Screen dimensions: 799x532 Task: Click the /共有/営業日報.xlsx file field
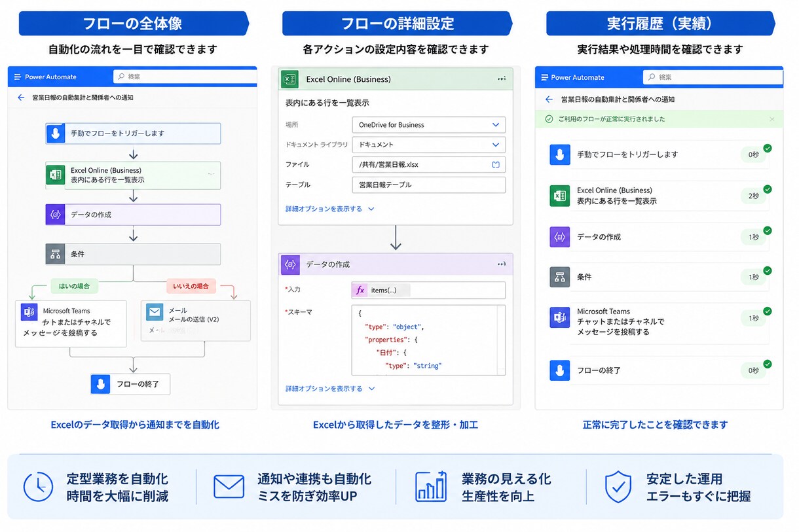[x=429, y=165]
